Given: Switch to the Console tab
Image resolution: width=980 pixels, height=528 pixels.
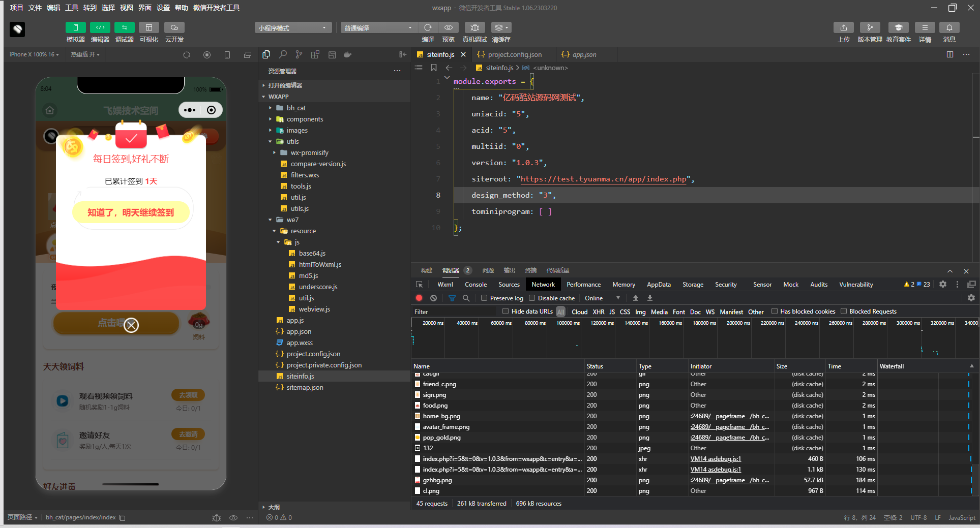Looking at the screenshot, I should click(x=476, y=285).
